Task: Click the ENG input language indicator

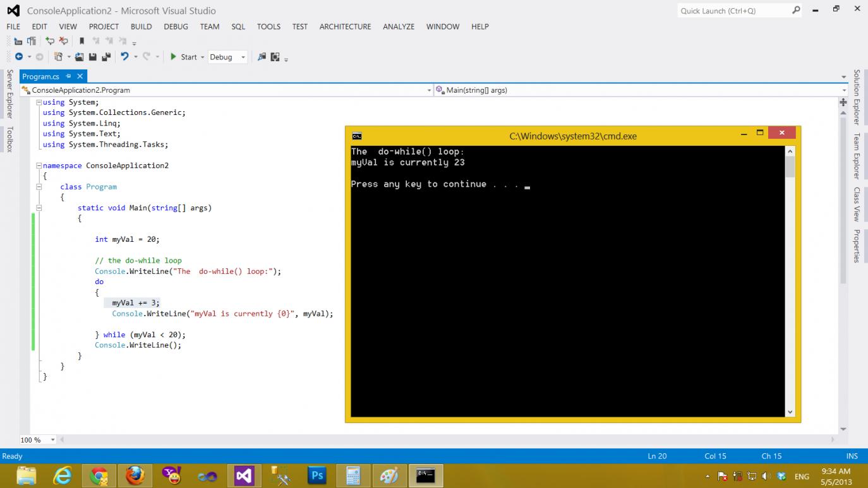Action: pyautogui.click(x=802, y=476)
